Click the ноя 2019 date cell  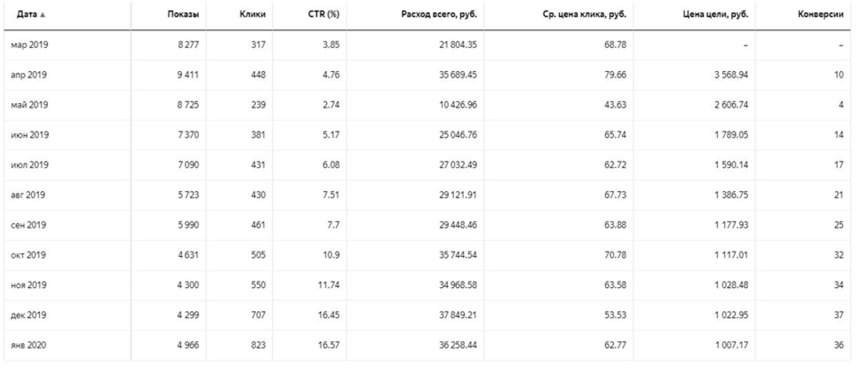(29, 285)
